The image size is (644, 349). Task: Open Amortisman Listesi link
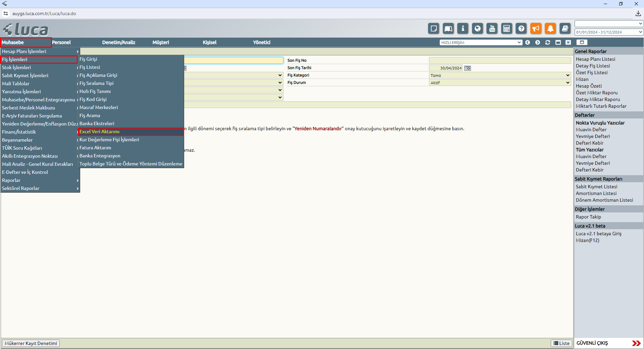(596, 193)
